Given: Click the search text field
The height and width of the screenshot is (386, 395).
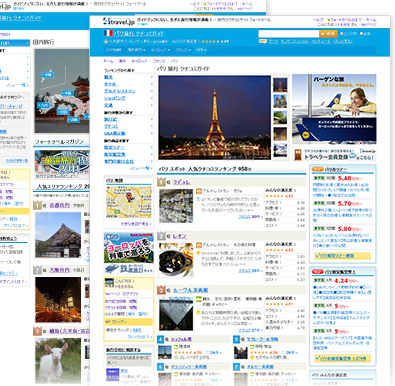Looking at the screenshot, I should [289, 34].
